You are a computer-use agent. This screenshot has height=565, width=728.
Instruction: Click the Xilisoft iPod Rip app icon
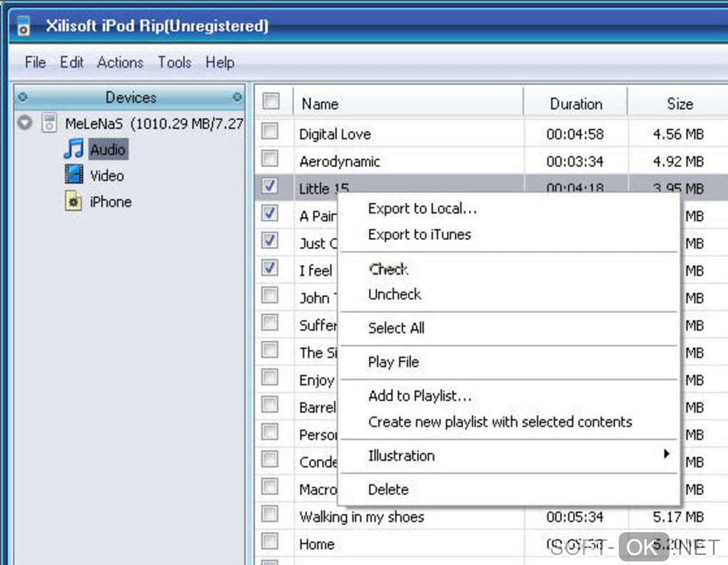pos(24,26)
